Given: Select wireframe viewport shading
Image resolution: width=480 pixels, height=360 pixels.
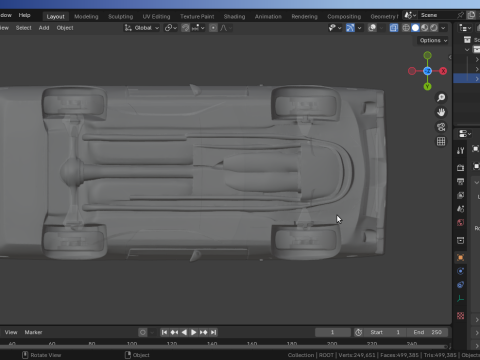Looking at the screenshot, I should click(406, 28).
